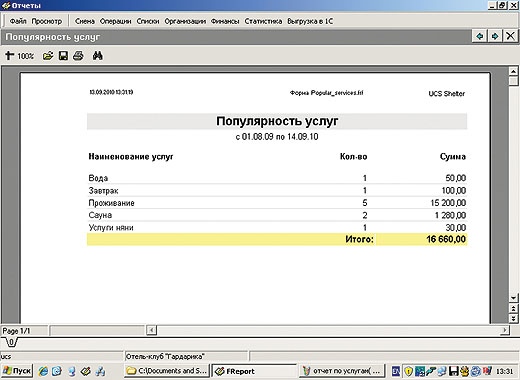The width and height of the screenshot is (520, 380).
Task: Switch to the FReport taskbar button
Action: (254, 371)
